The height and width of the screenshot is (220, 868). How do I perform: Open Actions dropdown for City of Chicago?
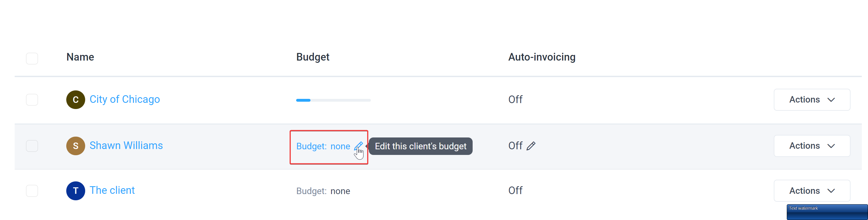click(812, 99)
